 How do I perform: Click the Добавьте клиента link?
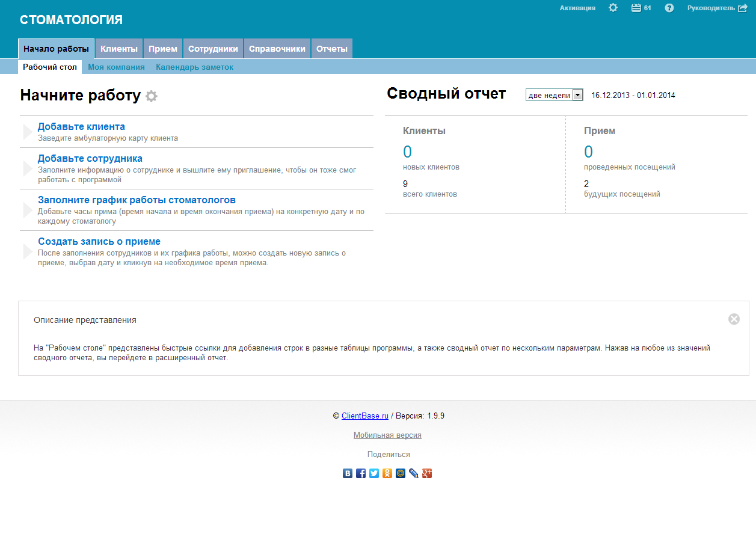pos(81,126)
